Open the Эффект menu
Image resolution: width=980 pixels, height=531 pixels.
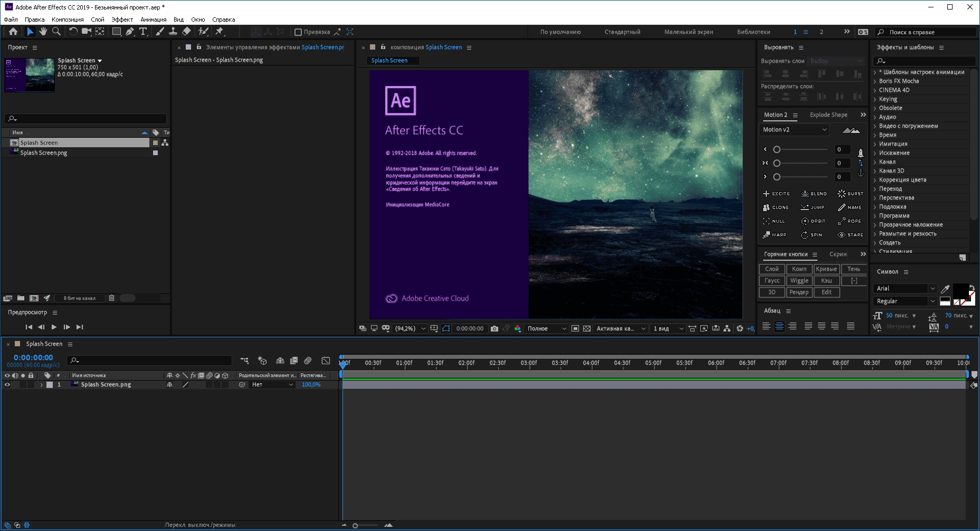122,20
